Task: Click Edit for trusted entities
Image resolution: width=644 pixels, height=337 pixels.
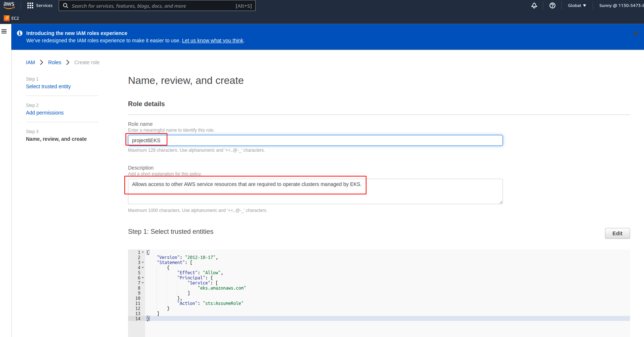Action: tap(617, 233)
